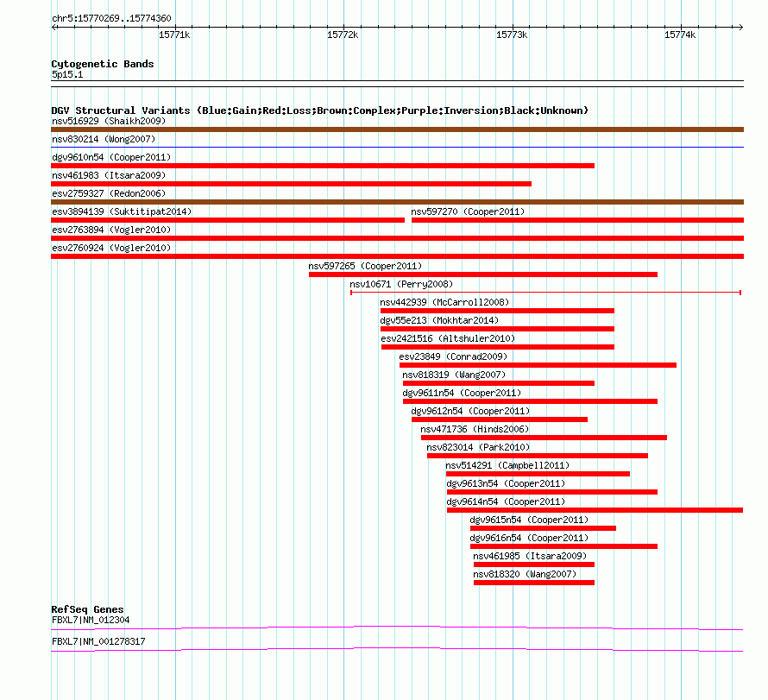Screen dimensions: 768x700
Task: Select nsv597265 (Cooper2011) label
Action: (x=365, y=266)
